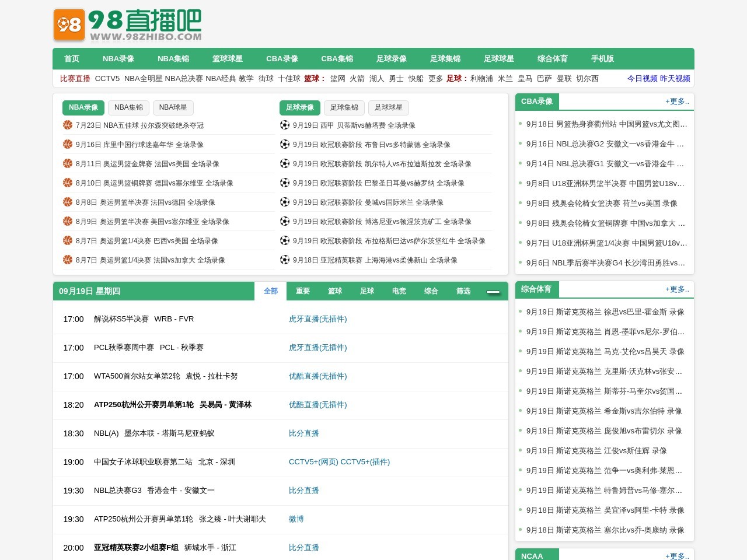Screen dimensions: 747x560
Task: Collapse schedule with the white minus icon
Action: click(x=493, y=292)
